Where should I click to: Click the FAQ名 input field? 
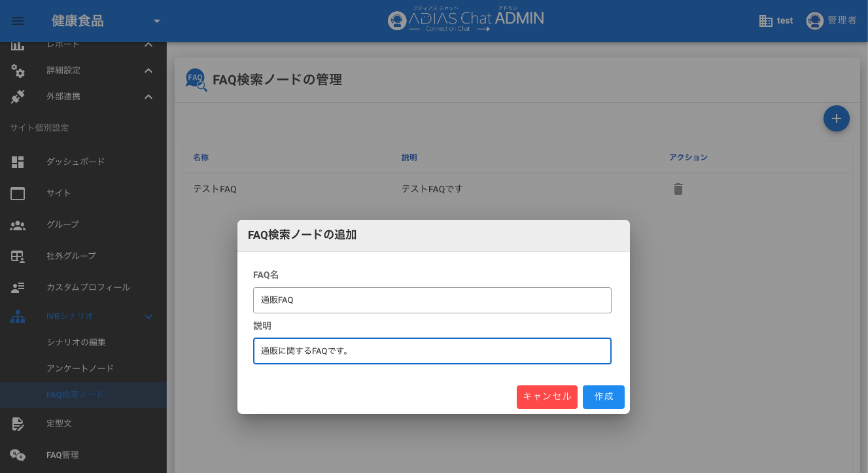coord(432,300)
